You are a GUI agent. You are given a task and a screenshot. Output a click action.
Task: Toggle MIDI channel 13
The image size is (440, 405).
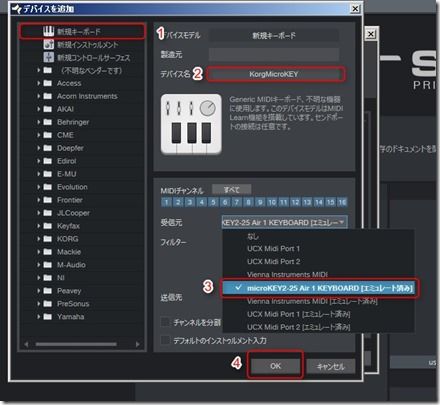307,202
